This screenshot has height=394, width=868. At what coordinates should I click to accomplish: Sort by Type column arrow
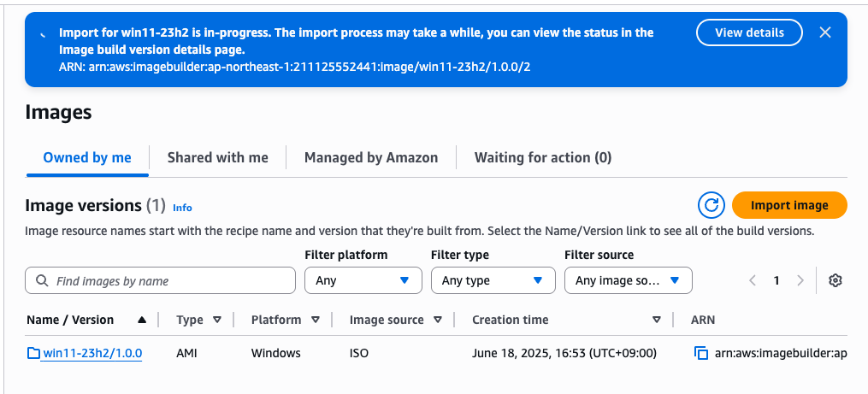[x=216, y=320]
